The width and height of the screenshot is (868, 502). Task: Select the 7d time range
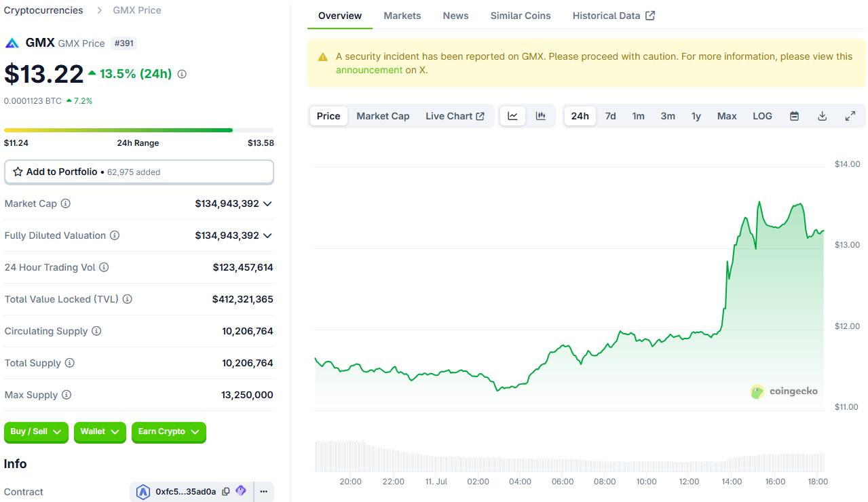click(x=611, y=116)
